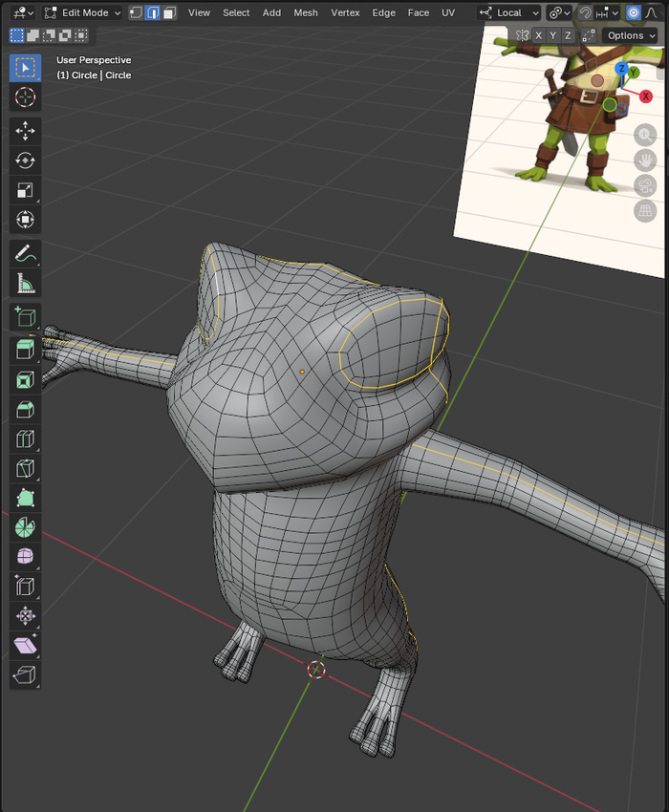Toggle X axis mirror
This screenshot has width=669, height=812.
539,35
